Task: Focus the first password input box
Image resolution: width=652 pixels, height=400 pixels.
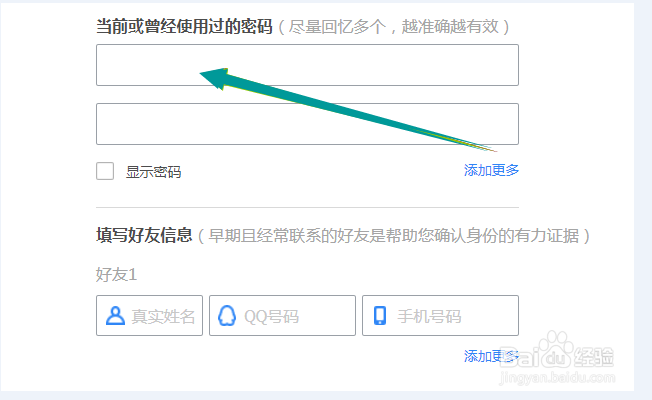Action: 307,65
